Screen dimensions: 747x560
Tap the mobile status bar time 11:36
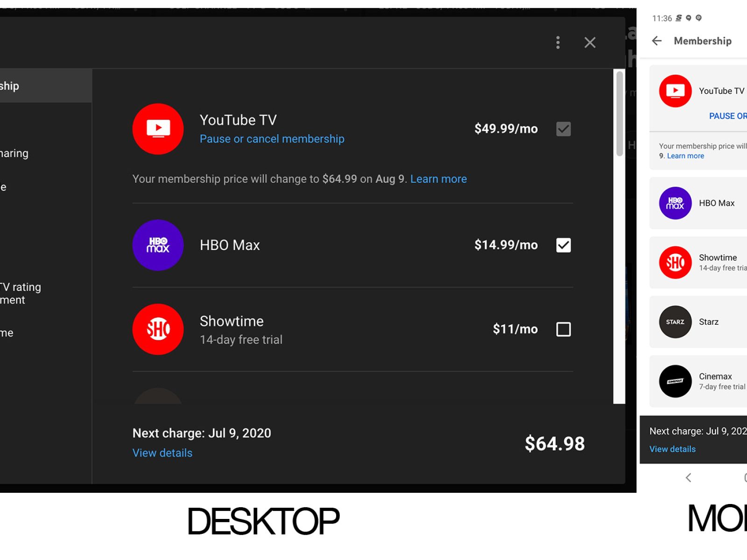tap(662, 18)
